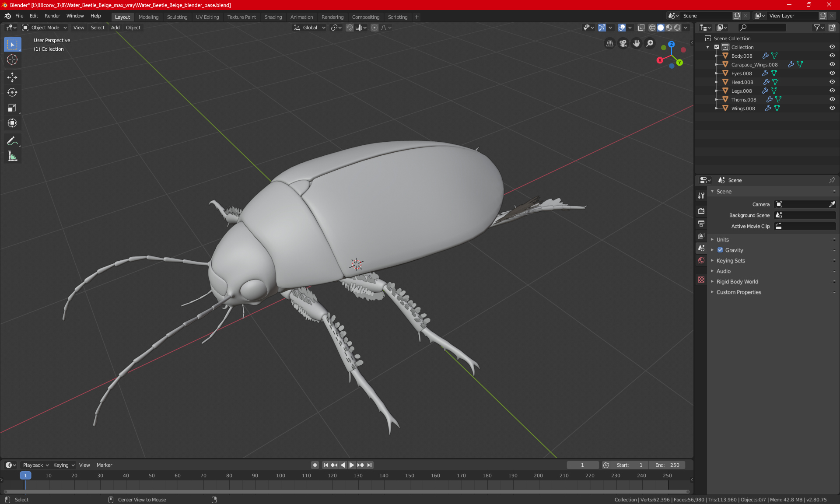Choose the Annotate pencil tool
Image resolution: width=840 pixels, height=504 pixels.
[x=12, y=141]
